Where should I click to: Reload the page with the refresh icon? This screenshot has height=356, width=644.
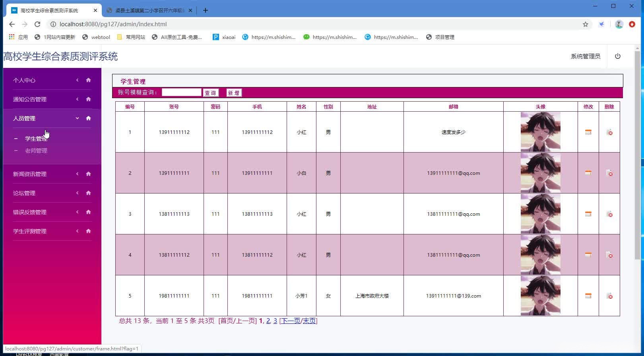tap(37, 24)
